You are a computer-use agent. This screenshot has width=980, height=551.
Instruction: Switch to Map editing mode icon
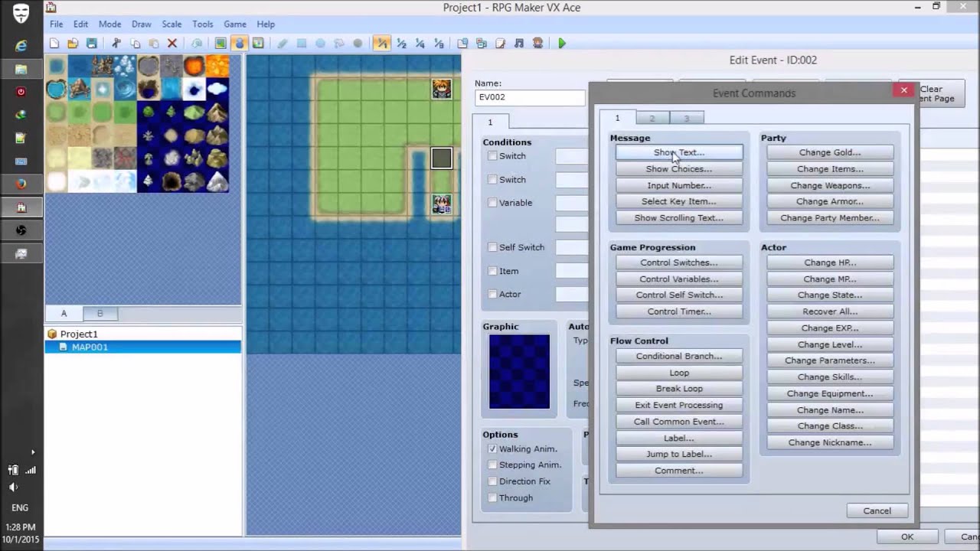coord(220,44)
